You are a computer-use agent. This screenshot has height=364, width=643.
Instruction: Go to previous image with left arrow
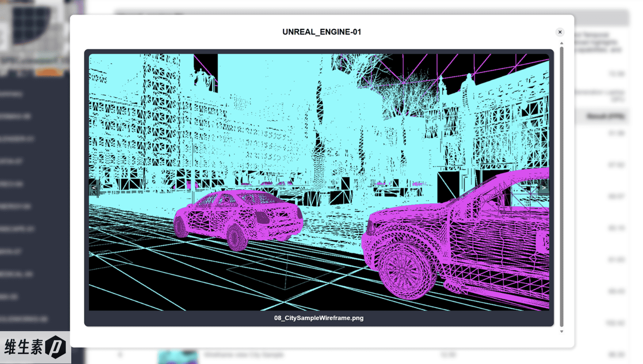(x=94, y=188)
